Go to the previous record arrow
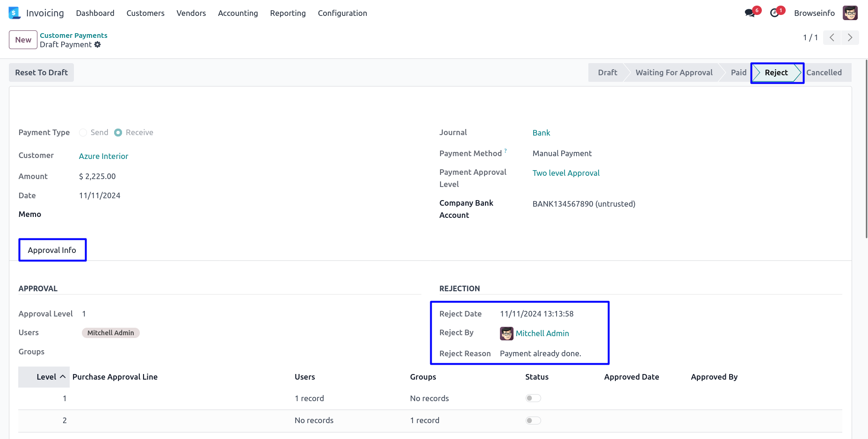This screenshot has width=868, height=439. point(832,37)
